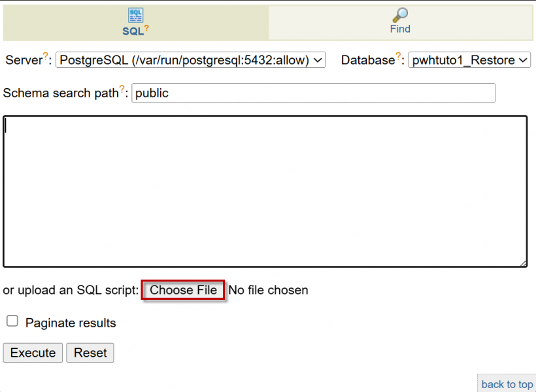Switch to the Find tab label
The width and height of the screenshot is (536, 392).
(x=400, y=29)
